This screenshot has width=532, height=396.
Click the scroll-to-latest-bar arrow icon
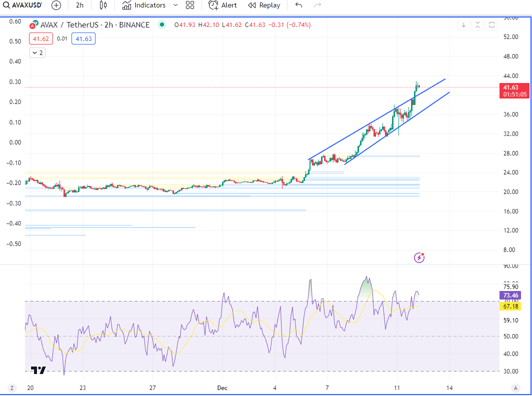(x=464, y=24)
